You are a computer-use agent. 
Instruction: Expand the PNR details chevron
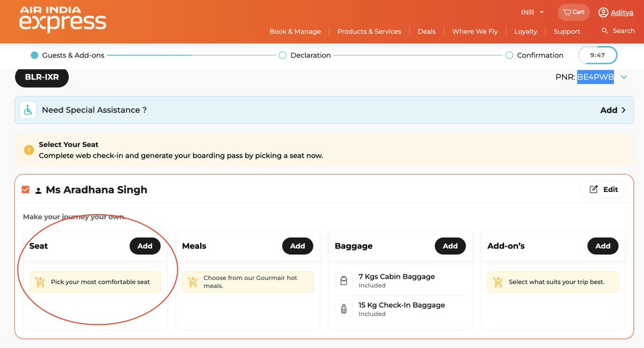[x=624, y=77]
